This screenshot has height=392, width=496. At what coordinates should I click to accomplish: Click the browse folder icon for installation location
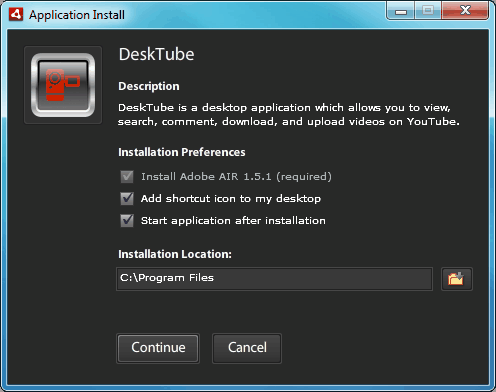456,279
